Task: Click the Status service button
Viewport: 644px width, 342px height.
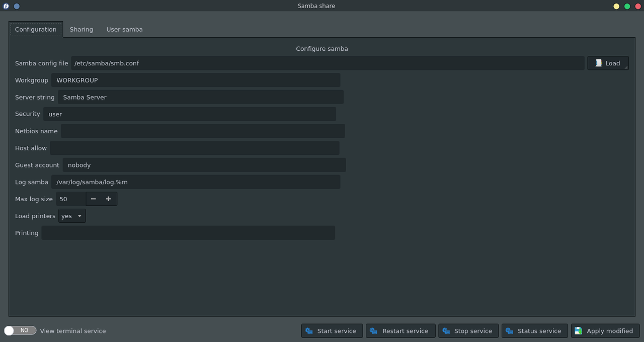Action: click(535, 330)
